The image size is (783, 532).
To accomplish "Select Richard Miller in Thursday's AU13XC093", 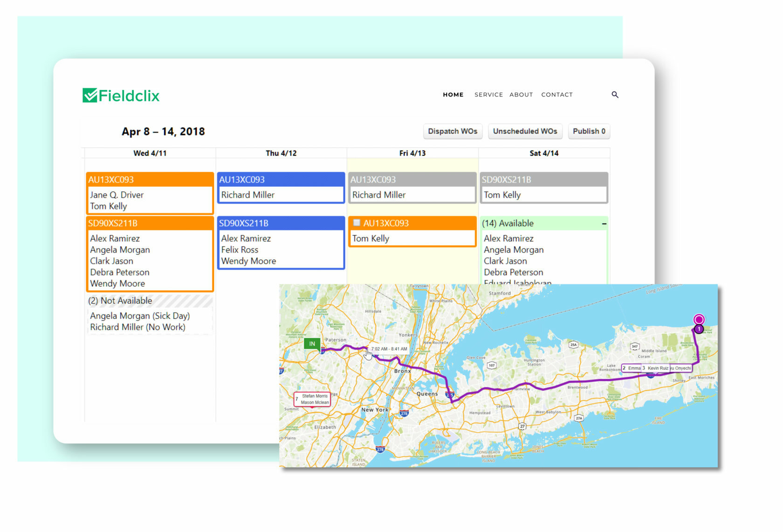I will point(248,195).
